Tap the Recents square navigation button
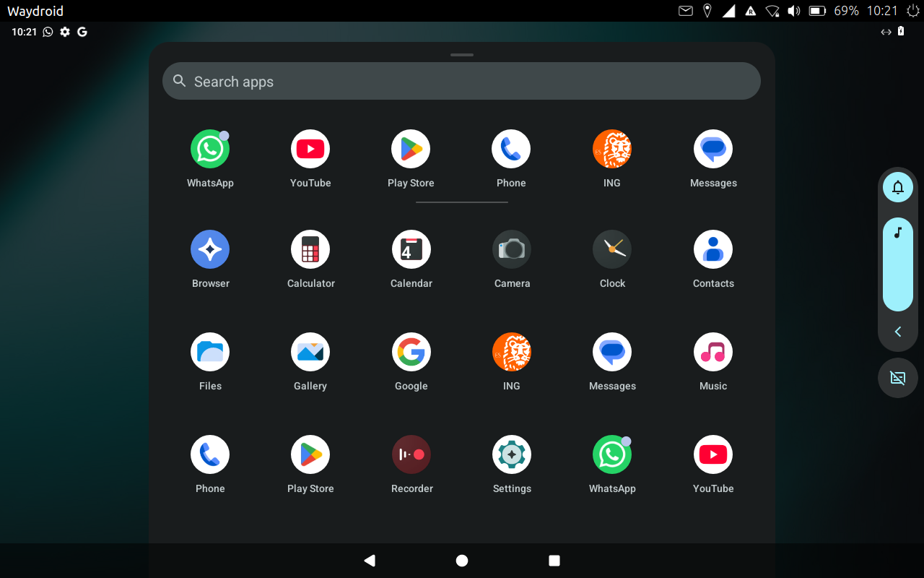Screen dimensions: 924x578 click(x=554, y=561)
